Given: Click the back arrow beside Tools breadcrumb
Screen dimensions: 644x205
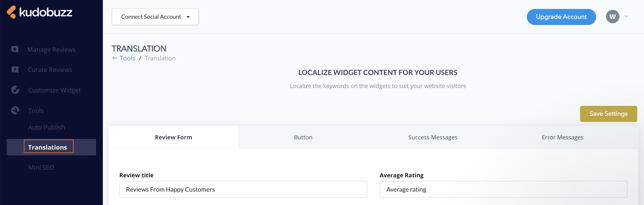Looking at the screenshot, I should (115, 58).
